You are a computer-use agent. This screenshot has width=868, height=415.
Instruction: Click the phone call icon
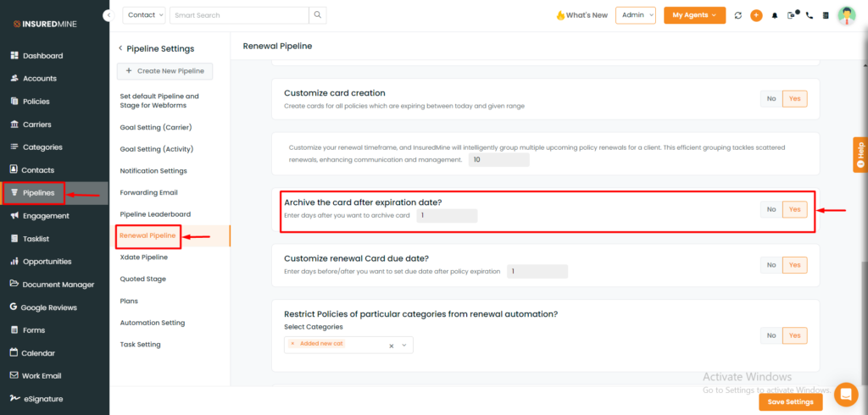coord(810,15)
